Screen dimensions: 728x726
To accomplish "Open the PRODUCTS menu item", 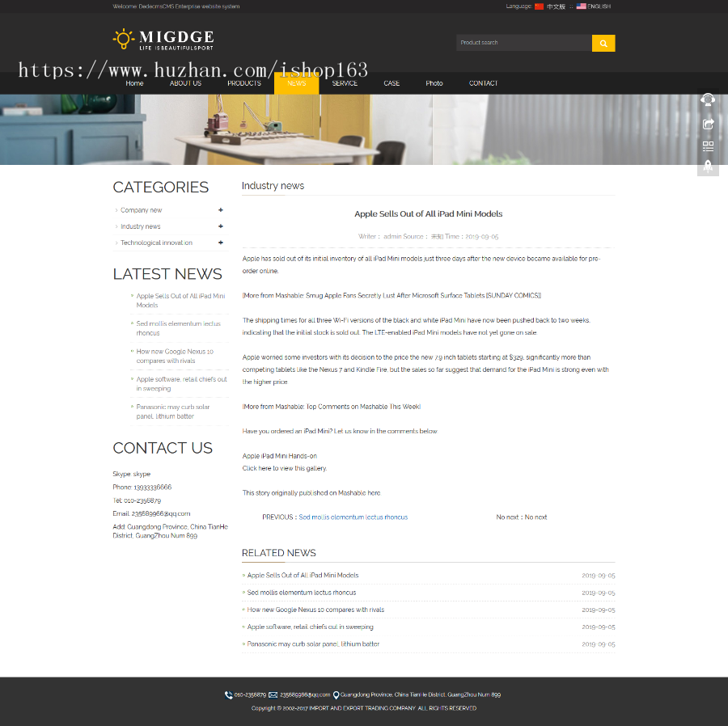I will coord(244,83).
